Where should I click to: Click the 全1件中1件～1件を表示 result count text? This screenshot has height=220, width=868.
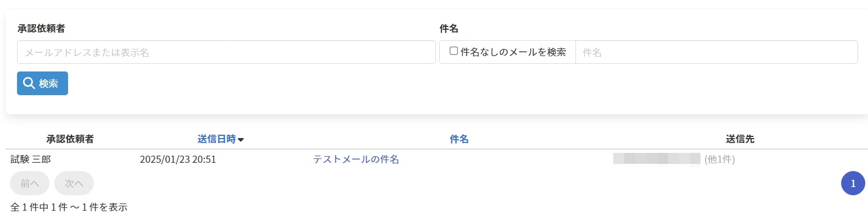click(x=69, y=207)
